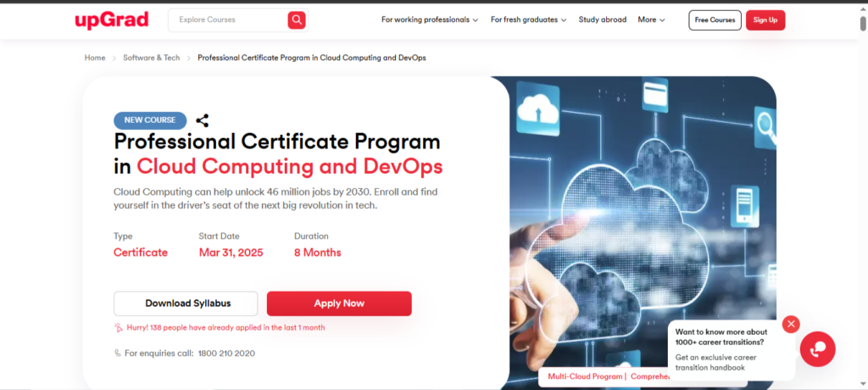Viewport: 868px width, 390px height.
Task: Click current page breadcrumb Professional Certificate Program
Action: (x=312, y=58)
